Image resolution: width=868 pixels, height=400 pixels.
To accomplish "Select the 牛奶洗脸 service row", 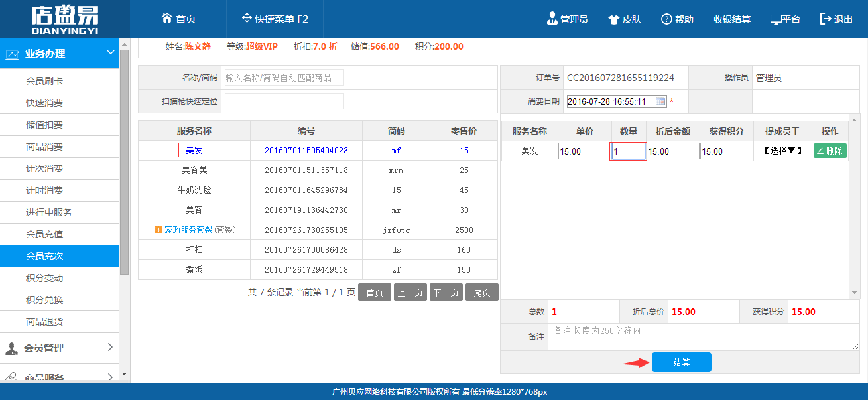I will point(318,190).
